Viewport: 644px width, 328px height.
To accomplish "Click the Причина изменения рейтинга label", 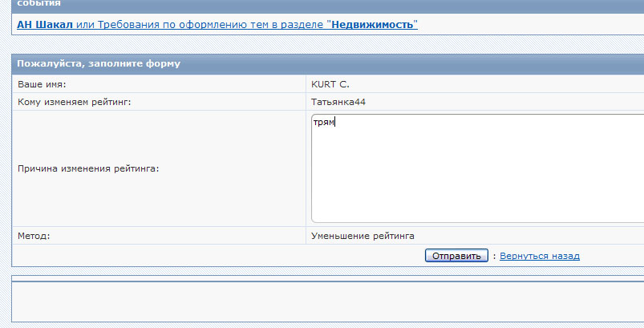I will [x=88, y=168].
